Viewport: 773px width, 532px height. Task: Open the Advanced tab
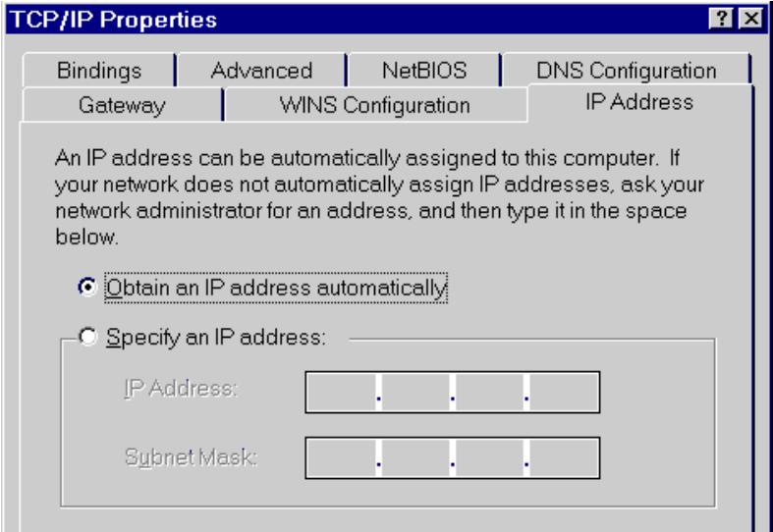[261, 71]
